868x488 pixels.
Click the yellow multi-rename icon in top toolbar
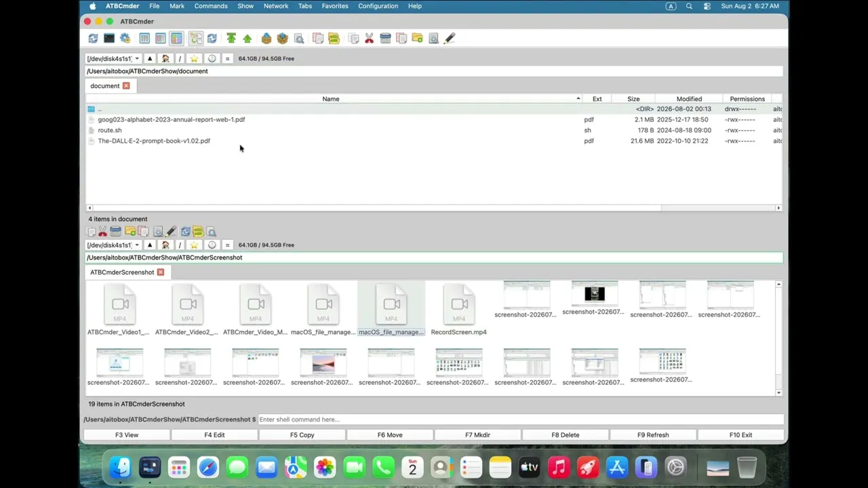(x=334, y=39)
